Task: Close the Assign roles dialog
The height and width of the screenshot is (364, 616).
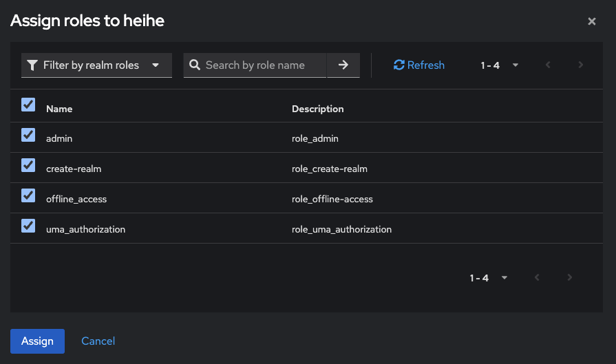Action: [x=591, y=21]
